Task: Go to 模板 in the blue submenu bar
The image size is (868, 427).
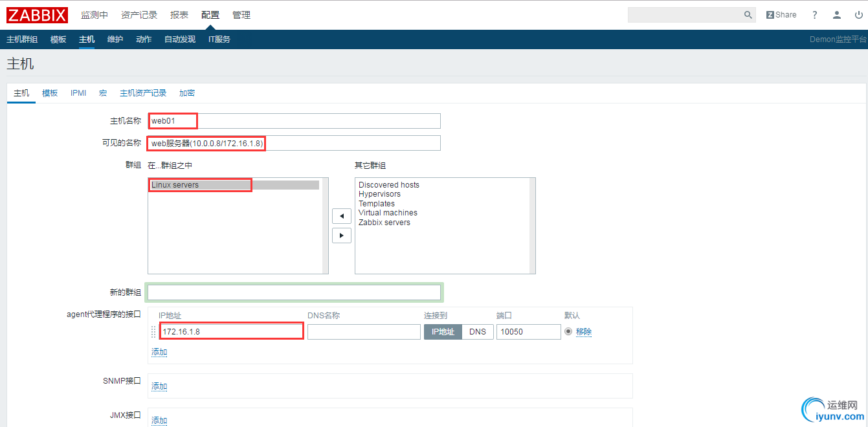Action: [58, 39]
